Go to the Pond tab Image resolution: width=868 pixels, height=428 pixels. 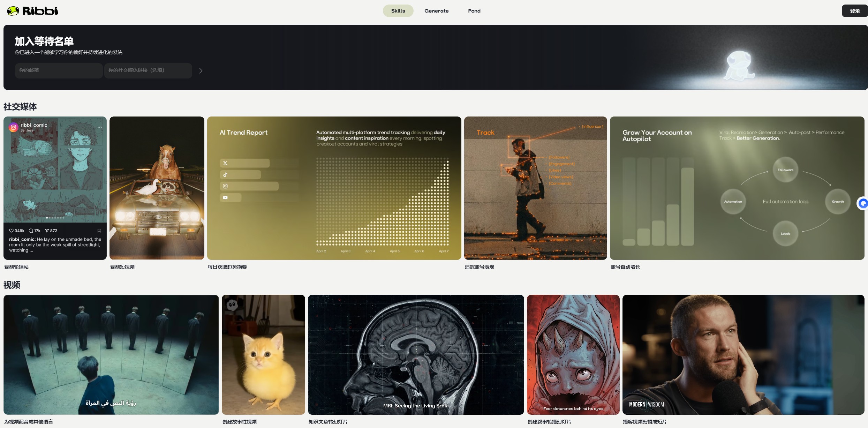[474, 11]
